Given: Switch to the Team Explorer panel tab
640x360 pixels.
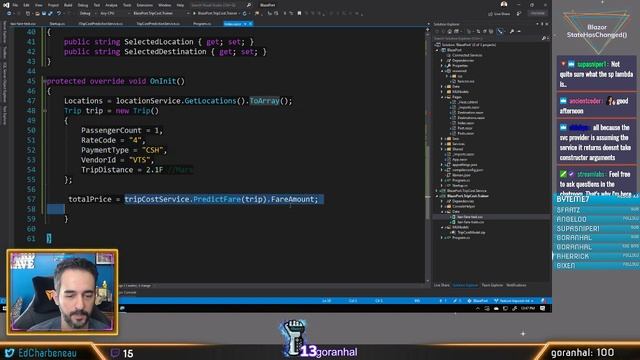Looking at the screenshot, I should click(492, 285).
